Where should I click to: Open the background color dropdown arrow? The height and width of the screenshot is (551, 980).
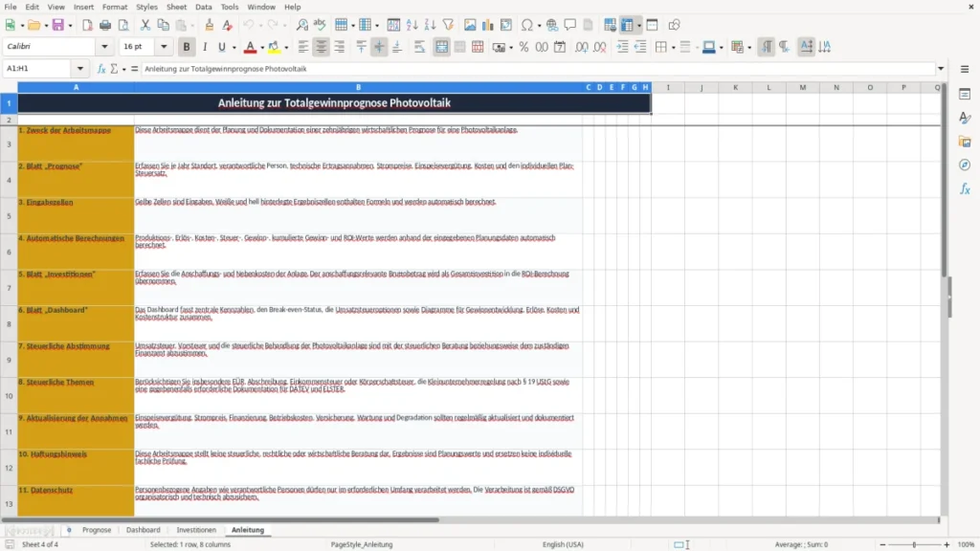(286, 48)
